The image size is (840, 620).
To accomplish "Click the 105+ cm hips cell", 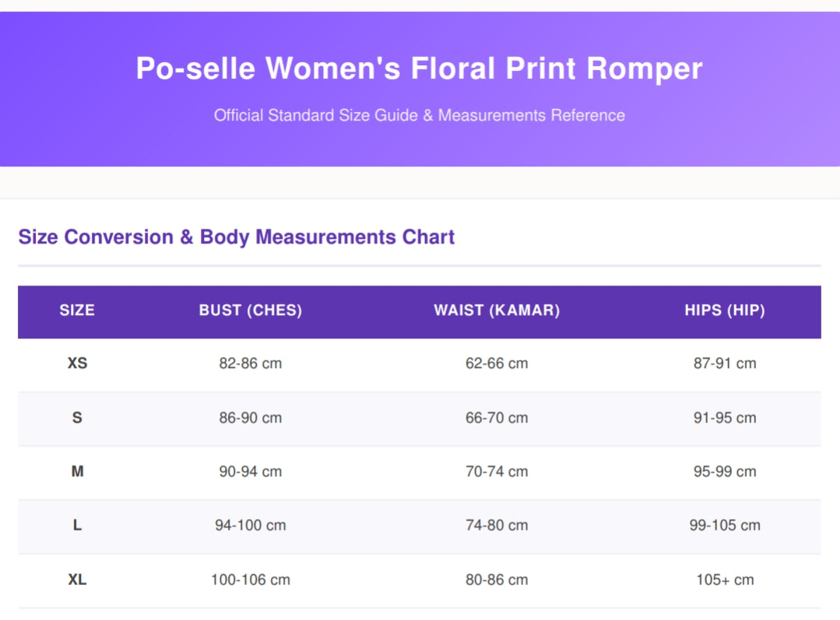I will [x=725, y=580].
